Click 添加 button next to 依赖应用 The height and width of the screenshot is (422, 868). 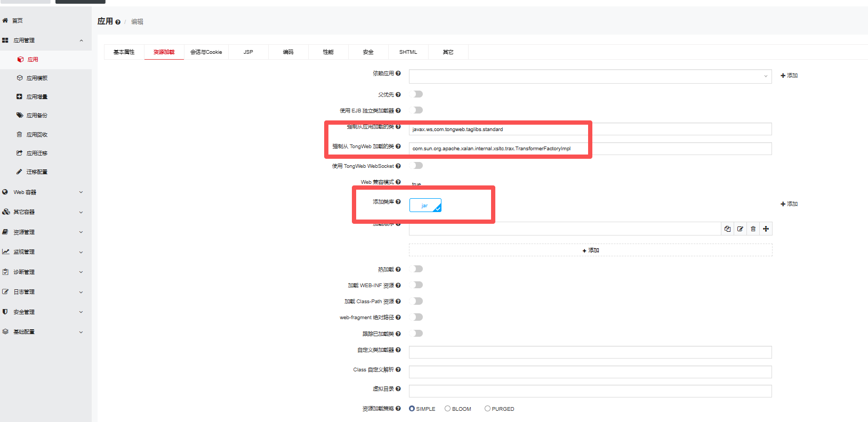point(789,76)
